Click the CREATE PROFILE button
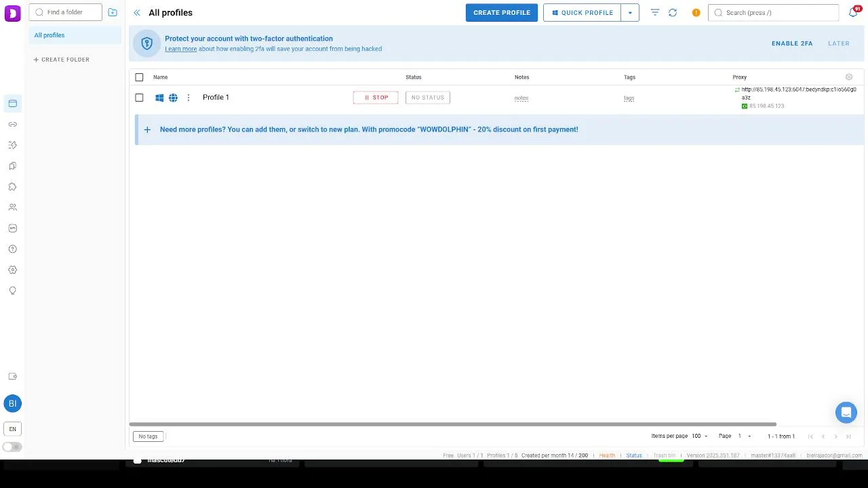The width and height of the screenshot is (868, 488). (502, 13)
